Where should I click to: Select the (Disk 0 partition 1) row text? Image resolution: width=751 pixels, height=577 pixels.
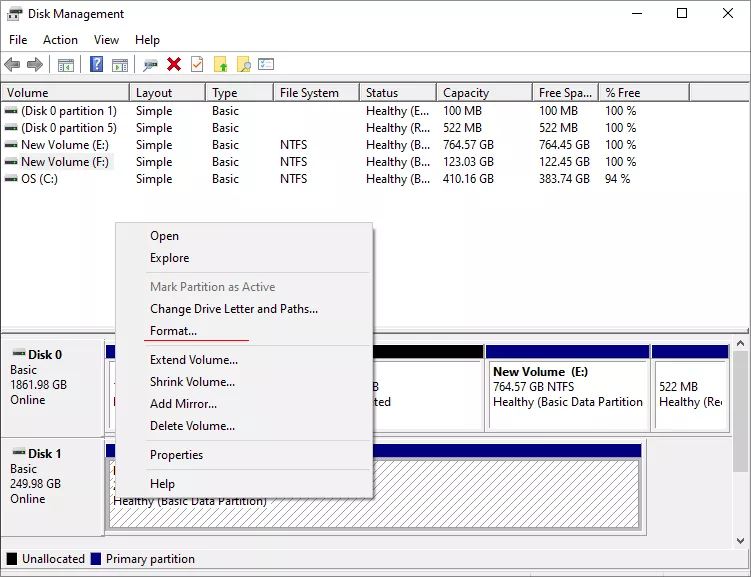click(x=69, y=111)
